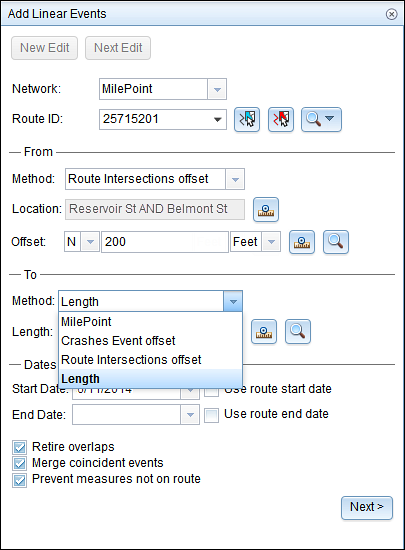Click the Location field Reservoir St AND Belmont St
The height and width of the screenshot is (550, 405).
155,210
